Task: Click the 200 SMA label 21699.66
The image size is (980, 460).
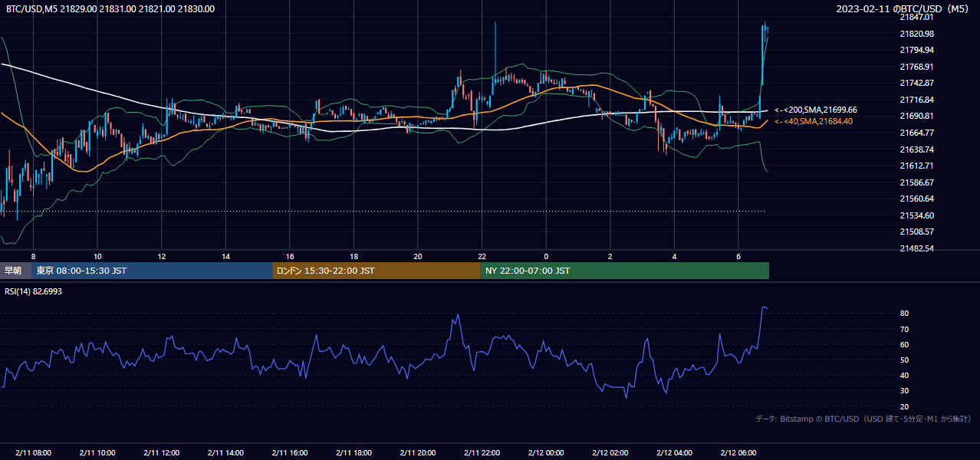Action: (x=816, y=110)
